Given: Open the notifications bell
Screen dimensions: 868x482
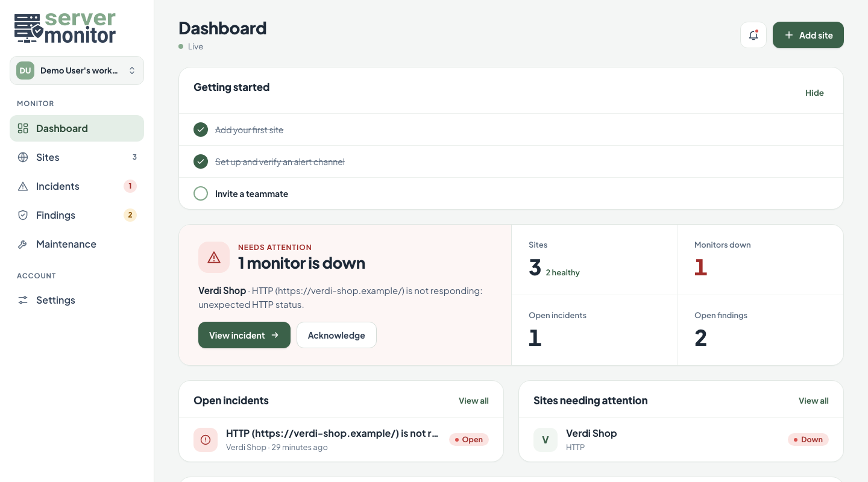Looking at the screenshot, I should click(x=753, y=35).
